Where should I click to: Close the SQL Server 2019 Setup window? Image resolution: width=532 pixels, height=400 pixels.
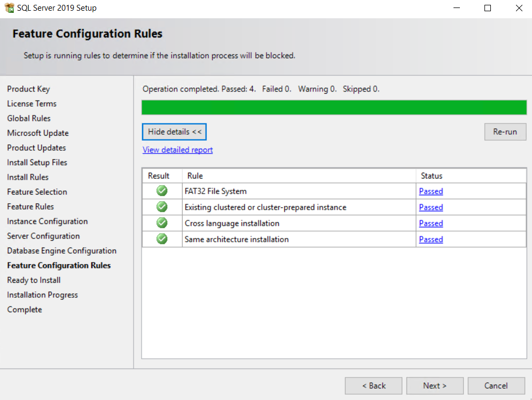point(519,8)
